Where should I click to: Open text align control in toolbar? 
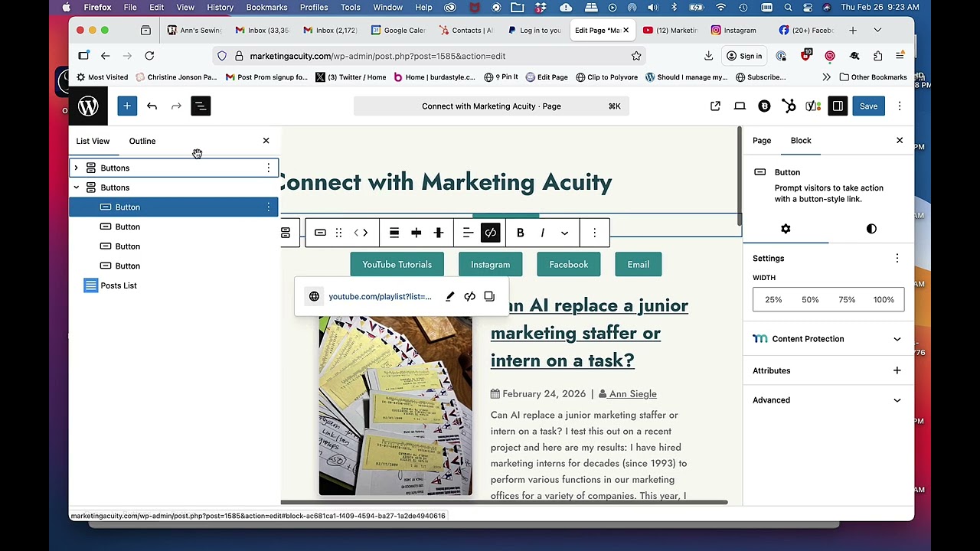[x=468, y=233]
